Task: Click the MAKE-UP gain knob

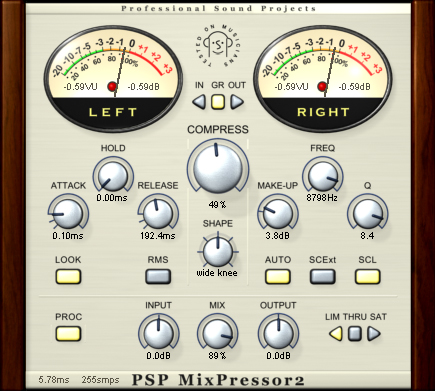Action: coord(277,214)
